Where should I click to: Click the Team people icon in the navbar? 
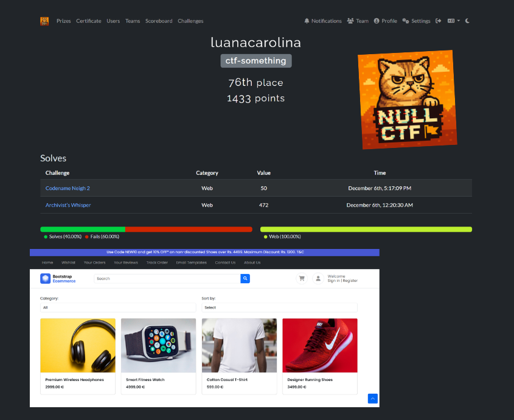pyautogui.click(x=350, y=21)
